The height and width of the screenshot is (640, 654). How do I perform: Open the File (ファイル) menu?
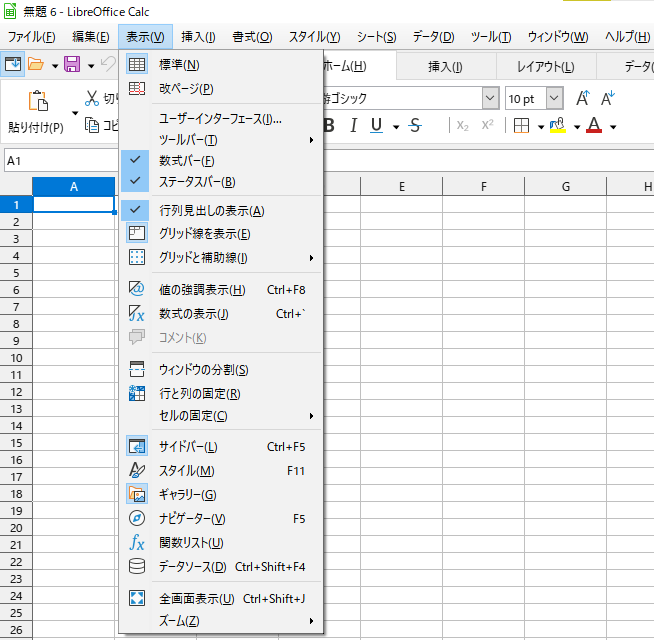(x=32, y=37)
